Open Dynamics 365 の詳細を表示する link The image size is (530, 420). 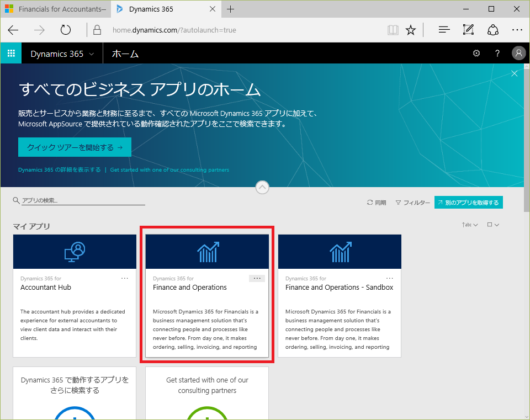(60, 169)
